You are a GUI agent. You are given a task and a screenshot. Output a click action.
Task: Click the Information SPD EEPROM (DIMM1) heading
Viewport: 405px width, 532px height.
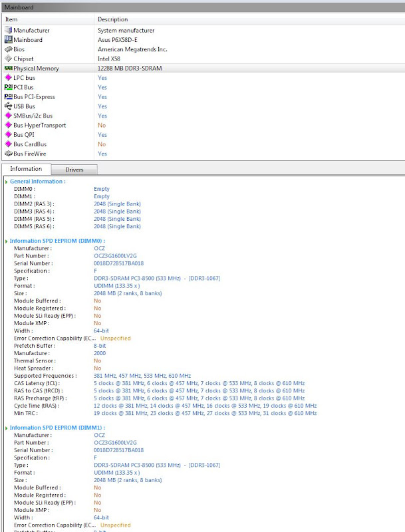57,428
